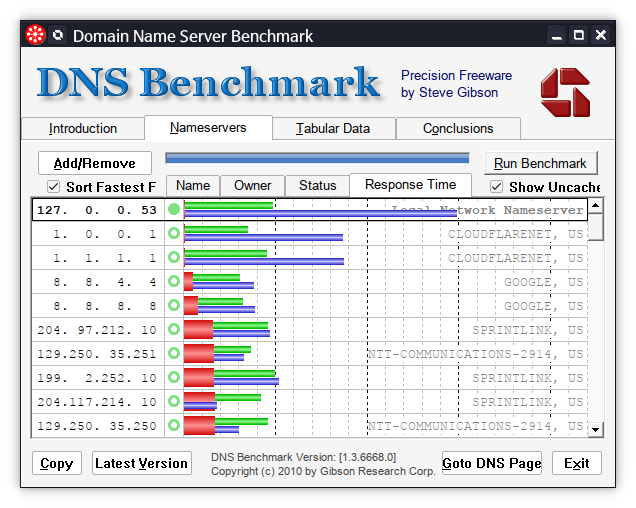Click SPRINTLINK label in 199.2.252.10 row

[x=528, y=378]
